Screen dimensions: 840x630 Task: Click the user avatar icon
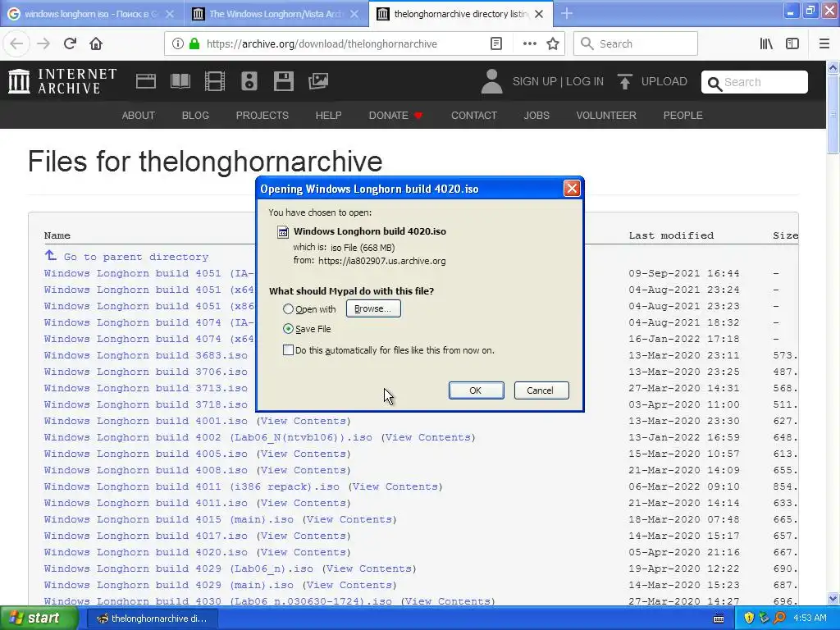[491, 81]
